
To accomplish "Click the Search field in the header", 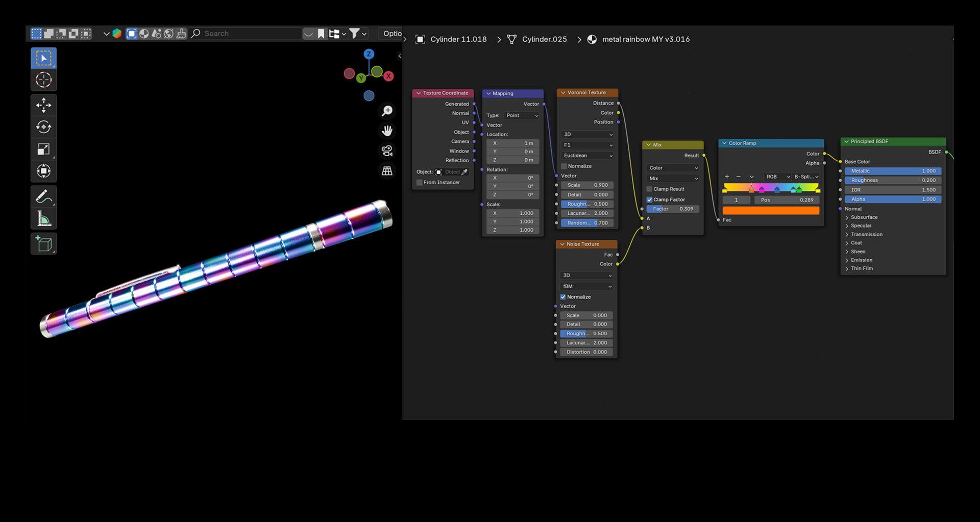I will [x=250, y=34].
